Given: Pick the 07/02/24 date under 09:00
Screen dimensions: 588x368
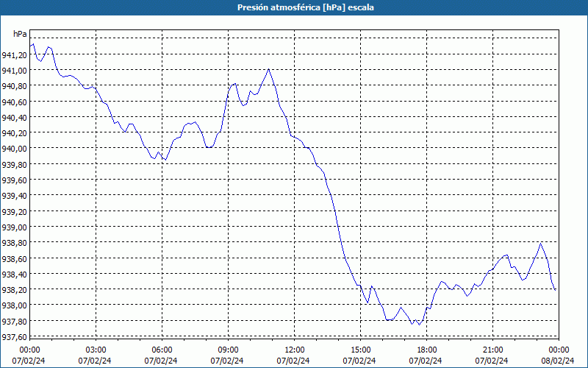Looking at the screenshot, I should [x=227, y=361].
